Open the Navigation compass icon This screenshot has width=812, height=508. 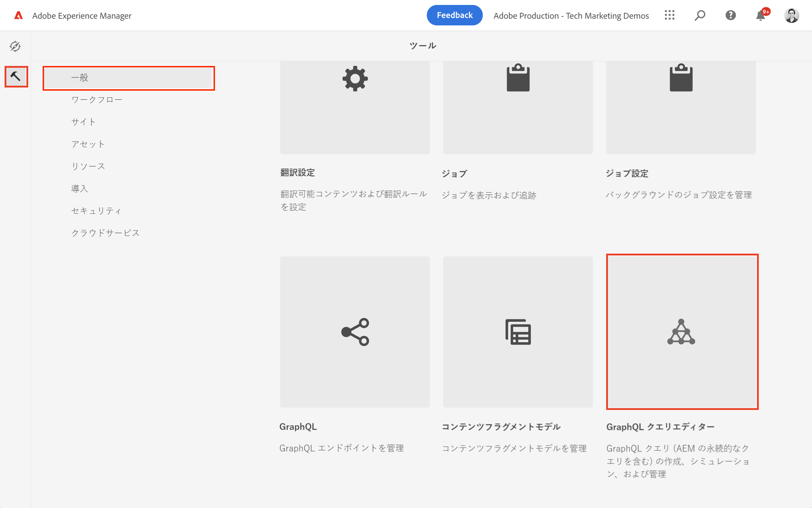[x=15, y=46]
